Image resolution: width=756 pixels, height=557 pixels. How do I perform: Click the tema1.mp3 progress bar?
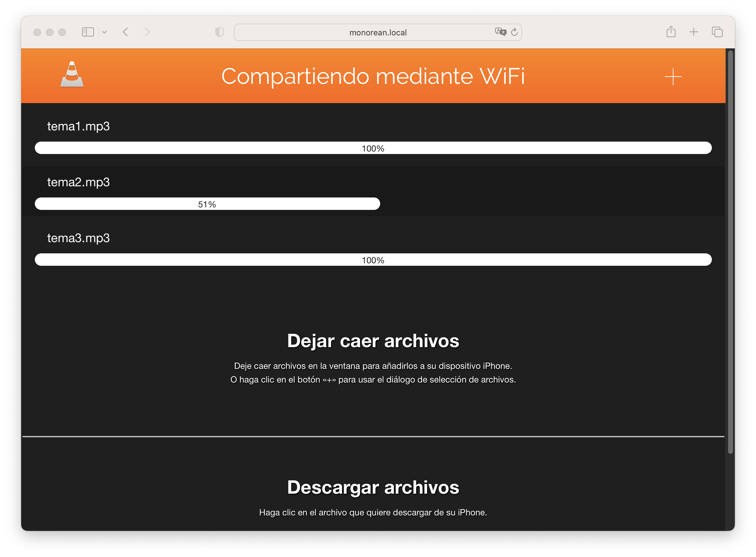(373, 148)
